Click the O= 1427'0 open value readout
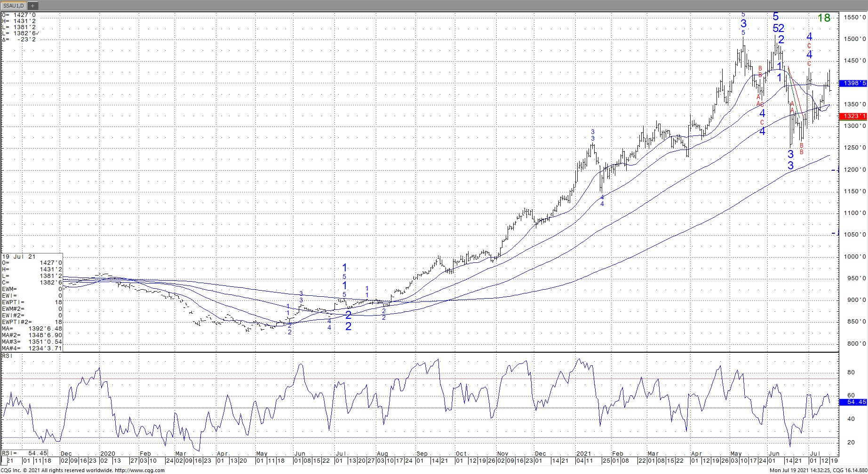The height and width of the screenshot is (474, 868). pyautogui.click(x=19, y=15)
